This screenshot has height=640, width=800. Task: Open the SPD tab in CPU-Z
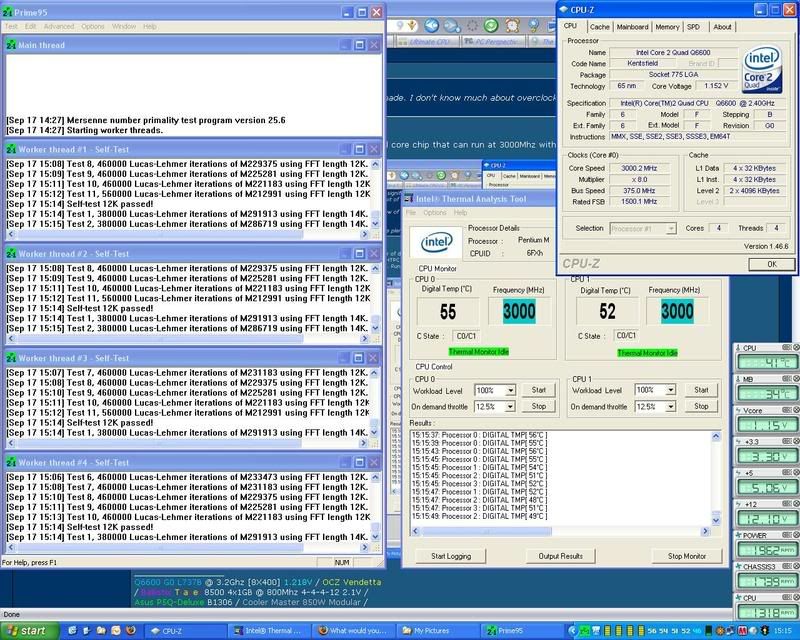(693, 27)
